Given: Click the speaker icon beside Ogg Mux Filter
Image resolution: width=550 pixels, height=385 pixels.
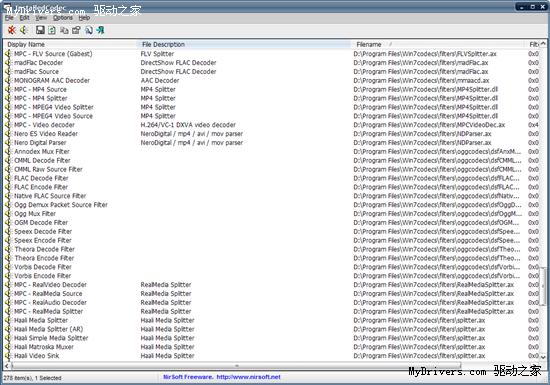Looking at the screenshot, I should 8,214.
